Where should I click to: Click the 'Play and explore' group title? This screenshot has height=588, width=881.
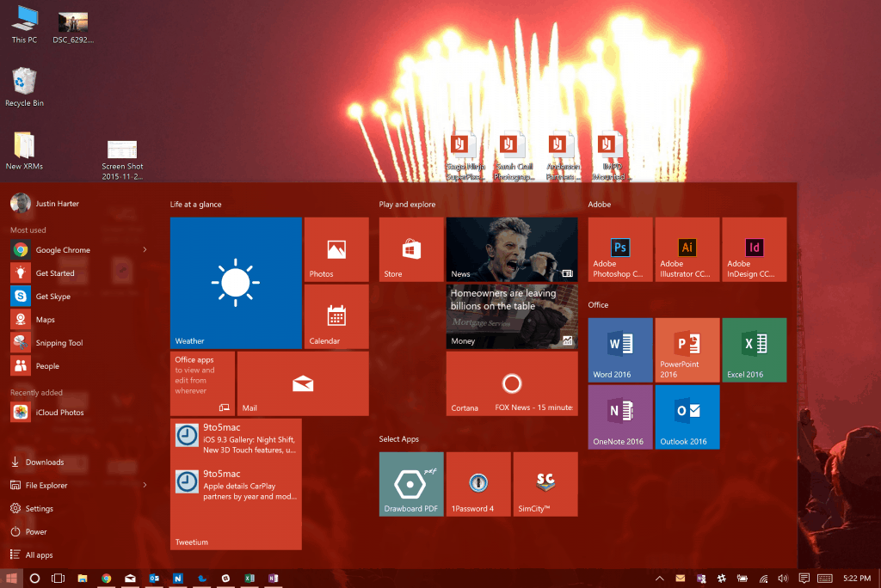pyautogui.click(x=407, y=205)
